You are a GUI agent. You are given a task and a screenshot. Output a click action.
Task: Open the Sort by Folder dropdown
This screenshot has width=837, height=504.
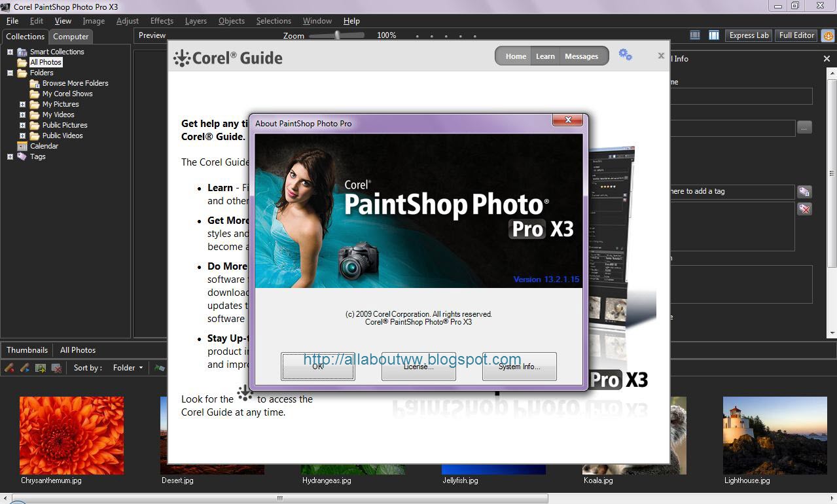(x=127, y=368)
